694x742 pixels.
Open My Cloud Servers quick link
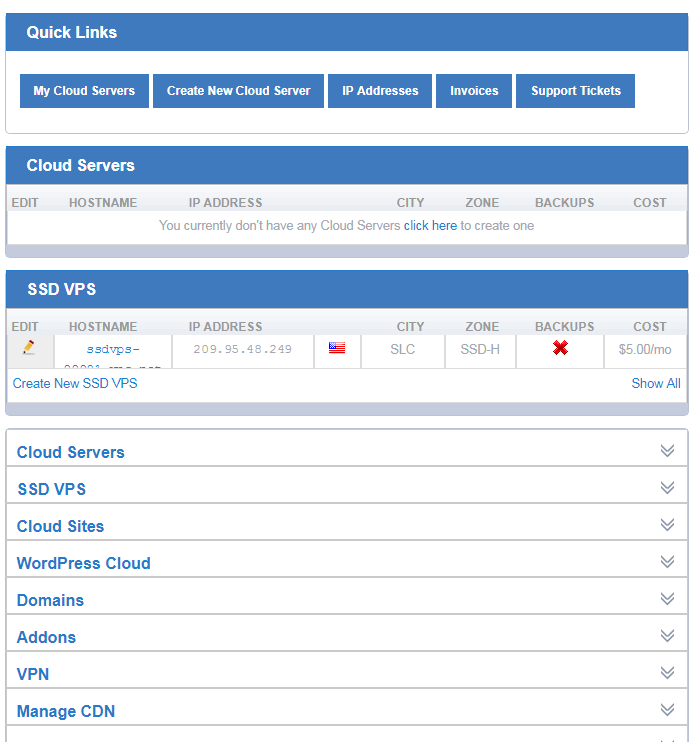[x=84, y=91]
